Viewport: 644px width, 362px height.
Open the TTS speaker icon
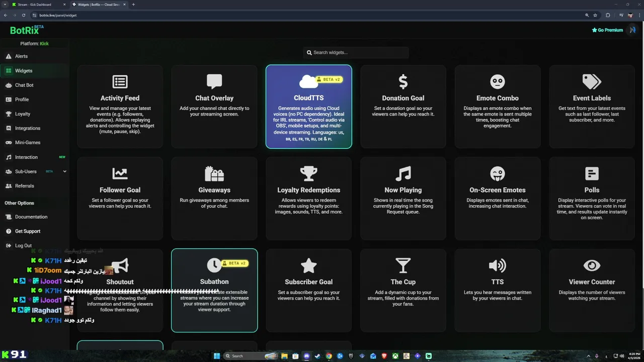[x=498, y=265]
